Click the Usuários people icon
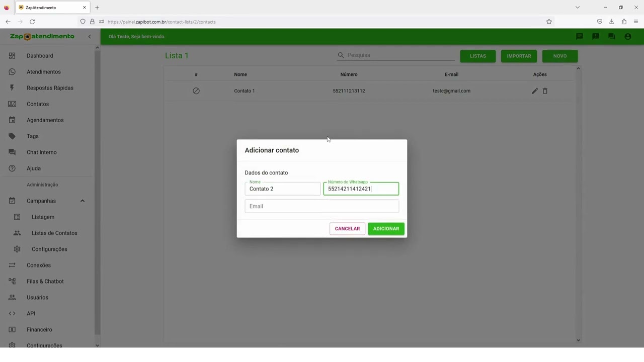This screenshot has height=362, width=644. (12, 298)
